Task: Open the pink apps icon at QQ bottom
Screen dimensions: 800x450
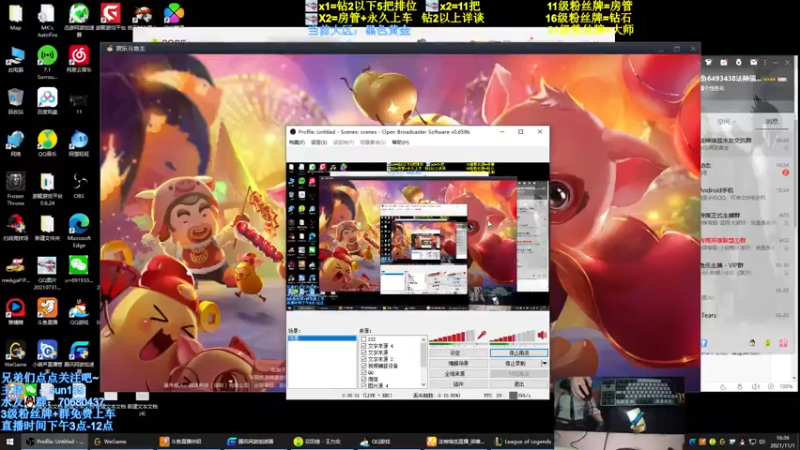Action: [x=783, y=343]
